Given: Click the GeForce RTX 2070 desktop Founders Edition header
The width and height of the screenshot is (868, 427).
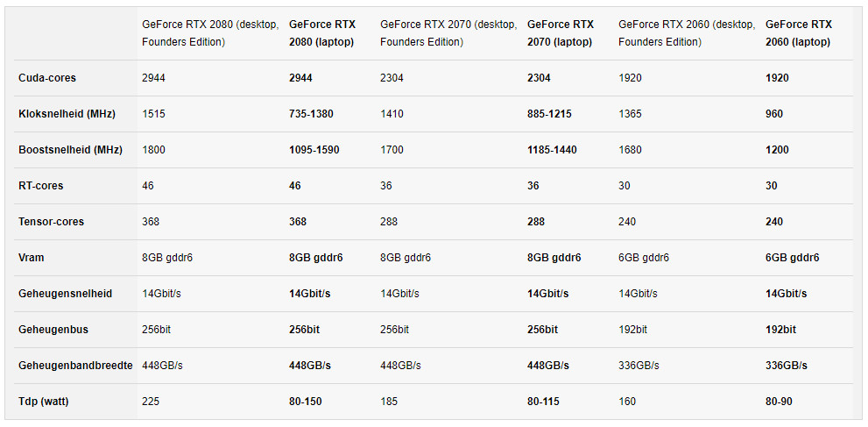Looking at the screenshot, I should tap(448, 33).
